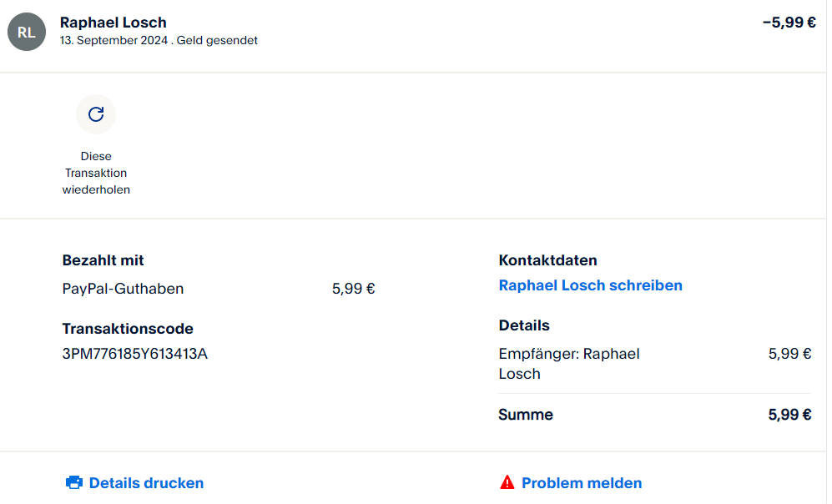Screen dimensions: 832x504
Task: Click the Details heading
Action: coord(524,325)
